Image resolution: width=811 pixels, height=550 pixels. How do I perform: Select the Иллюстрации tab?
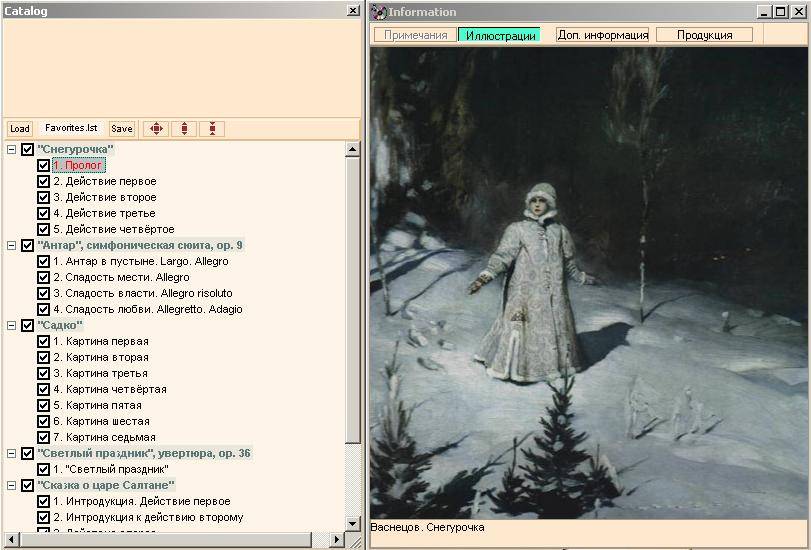500,35
